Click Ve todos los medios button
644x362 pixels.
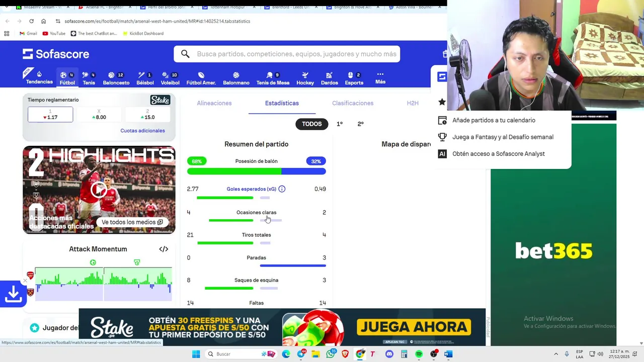coord(132,222)
